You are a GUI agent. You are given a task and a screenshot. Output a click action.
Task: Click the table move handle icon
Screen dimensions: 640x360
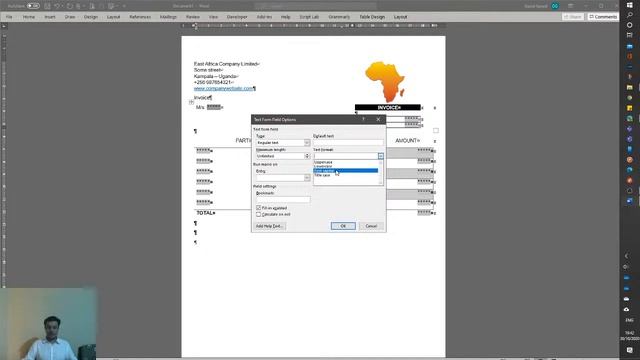click(191, 102)
